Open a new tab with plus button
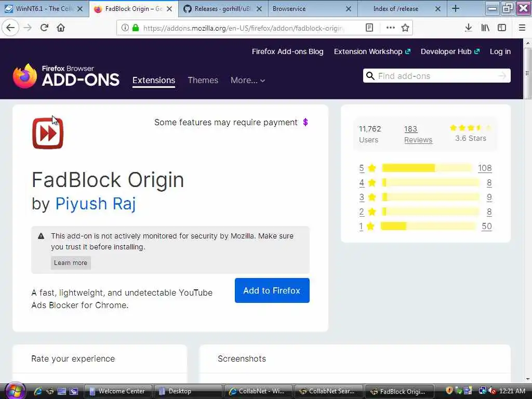The image size is (532, 399). [456, 9]
